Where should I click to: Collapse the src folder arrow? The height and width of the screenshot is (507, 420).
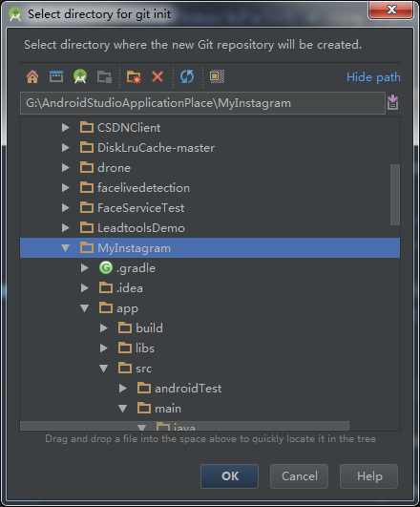104,369
